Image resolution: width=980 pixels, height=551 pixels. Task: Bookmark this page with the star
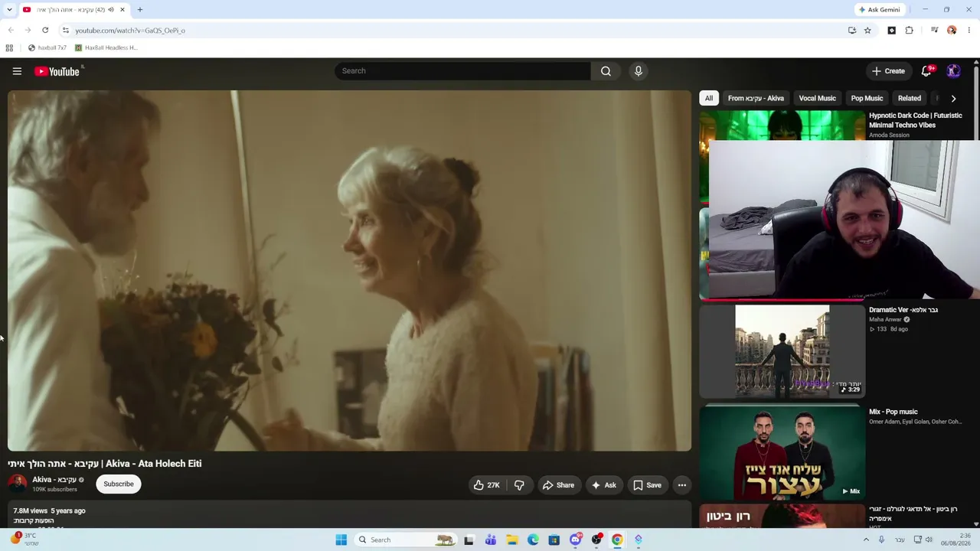tap(867, 31)
